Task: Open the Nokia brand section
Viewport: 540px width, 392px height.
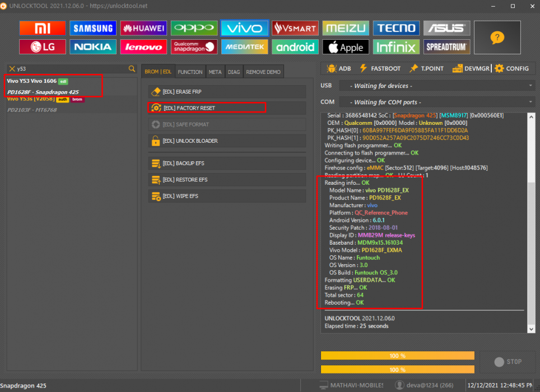Action: point(93,47)
